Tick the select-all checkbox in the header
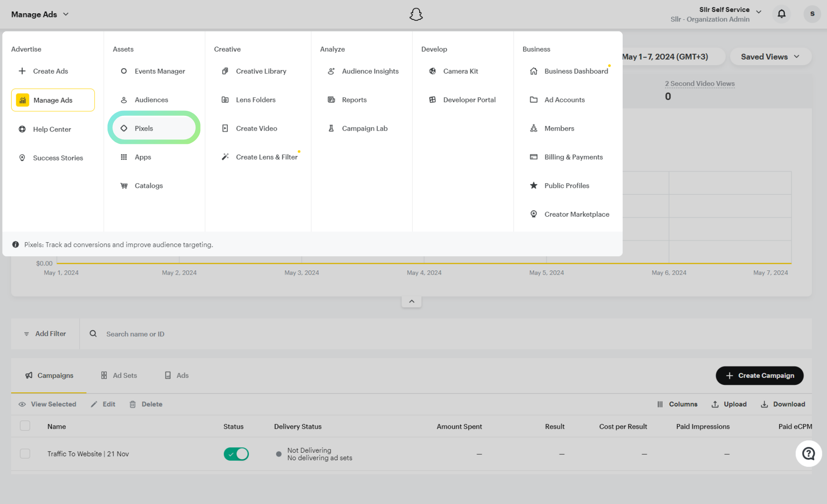827x504 pixels. [x=25, y=426]
